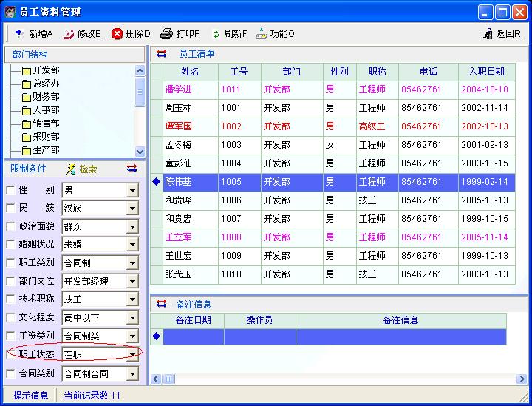
Task: Sort by the 入职日期 column header
Action: (486, 72)
